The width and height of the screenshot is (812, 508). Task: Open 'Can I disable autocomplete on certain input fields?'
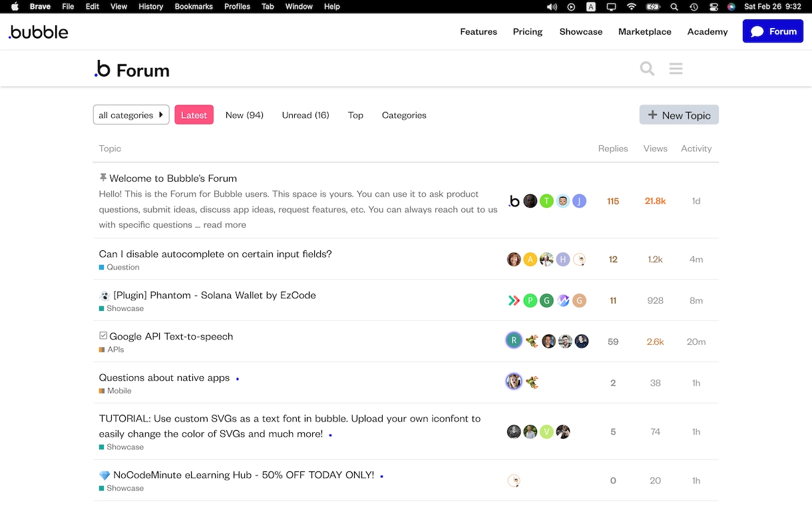tap(215, 254)
